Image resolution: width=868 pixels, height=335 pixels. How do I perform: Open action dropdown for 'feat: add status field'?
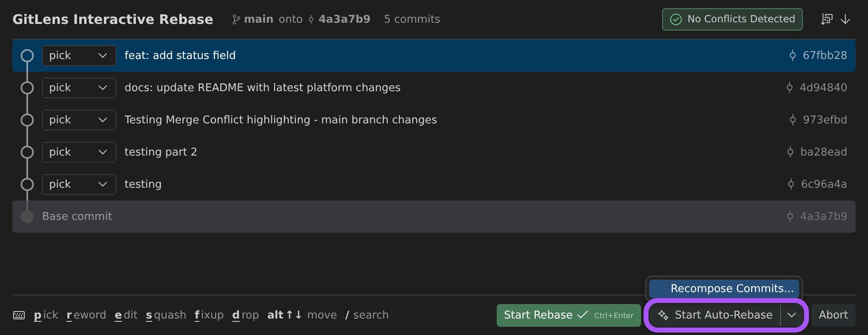pos(79,55)
